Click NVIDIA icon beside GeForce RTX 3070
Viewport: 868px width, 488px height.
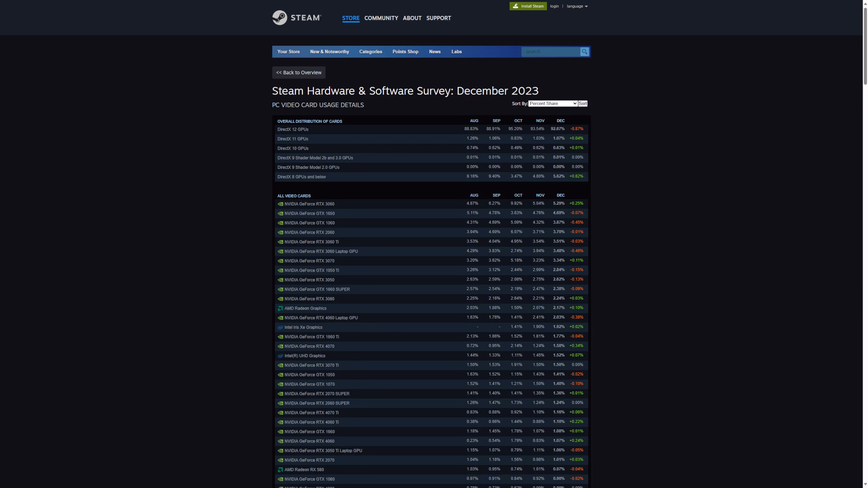(x=280, y=261)
